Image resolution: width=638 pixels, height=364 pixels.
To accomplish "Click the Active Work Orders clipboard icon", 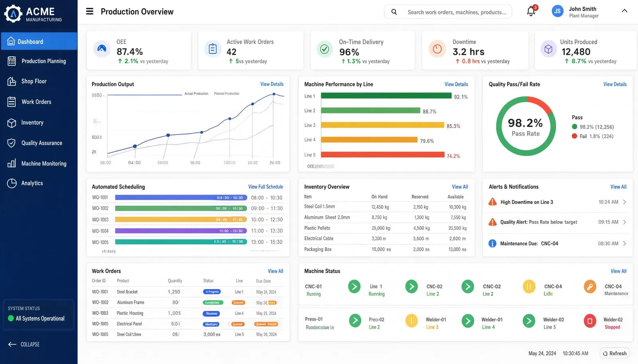I will 213,49.
